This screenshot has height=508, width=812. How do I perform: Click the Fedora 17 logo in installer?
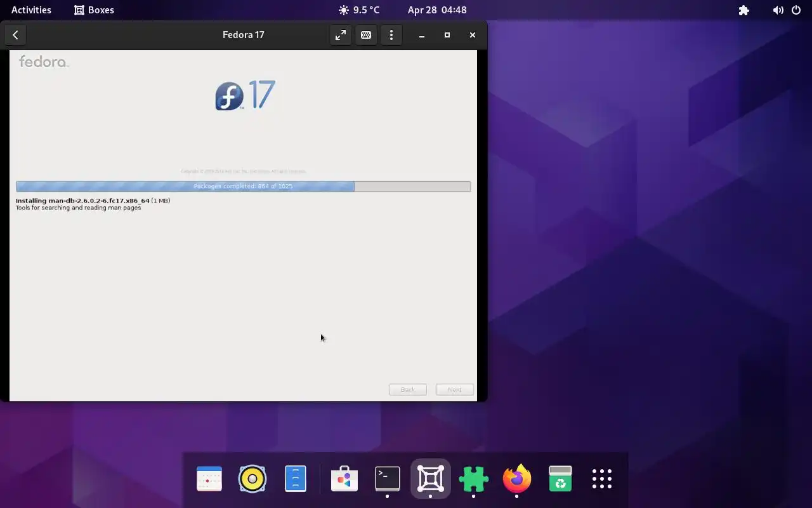point(245,96)
